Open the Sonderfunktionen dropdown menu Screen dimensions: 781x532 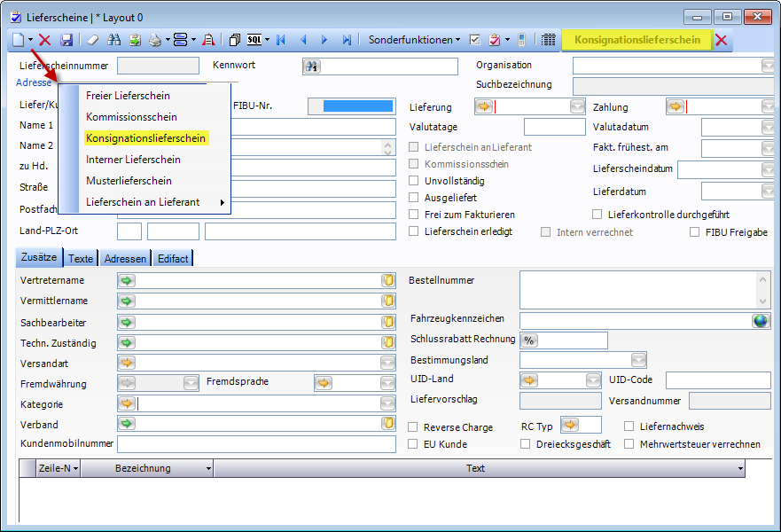point(414,40)
